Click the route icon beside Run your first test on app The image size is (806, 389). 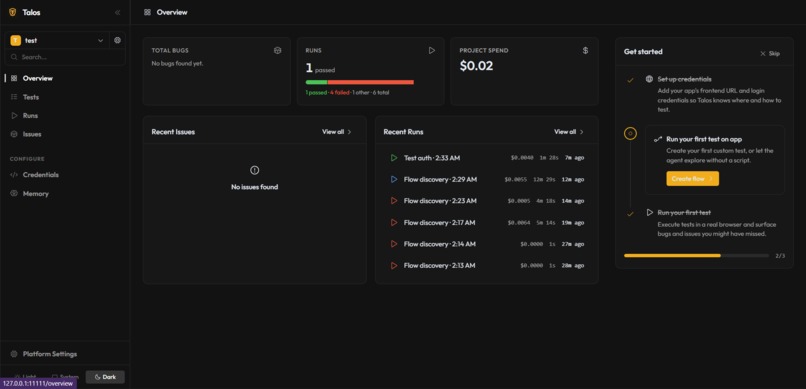click(658, 139)
